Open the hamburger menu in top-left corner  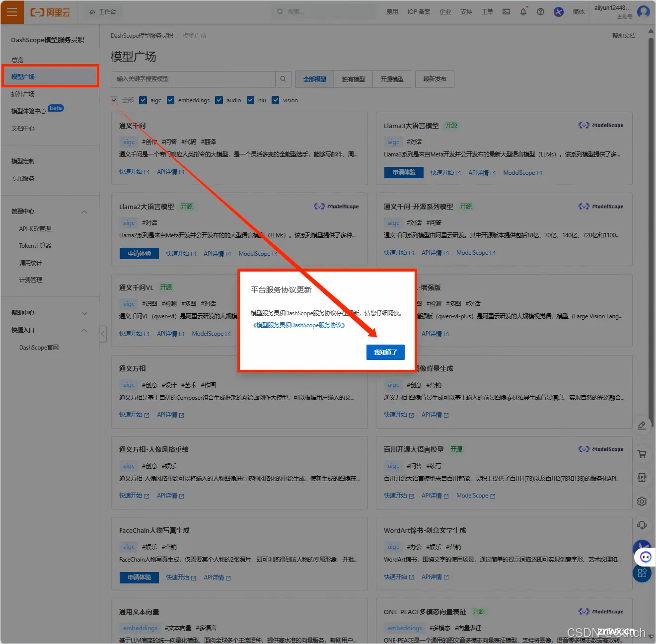tap(12, 12)
